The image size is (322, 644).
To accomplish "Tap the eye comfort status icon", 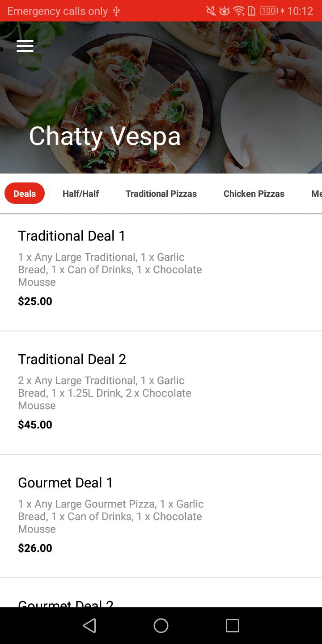I will pos(224,11).
